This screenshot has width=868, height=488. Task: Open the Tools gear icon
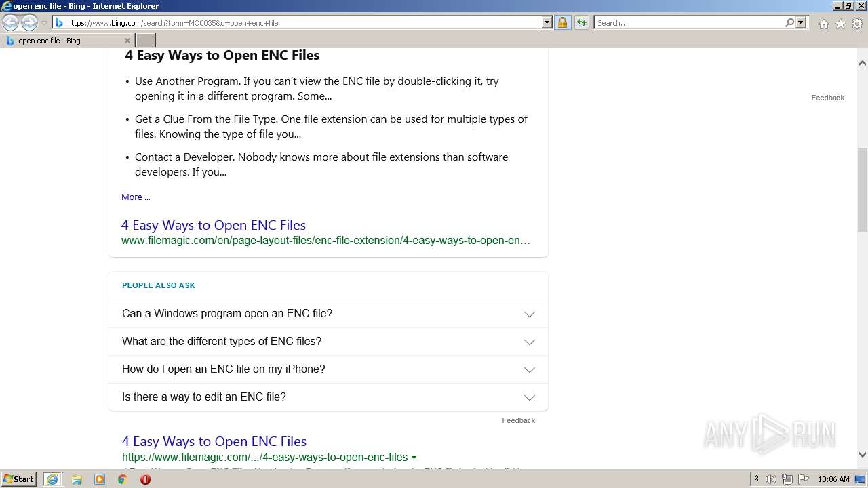pyautogui.click(x=857, y=24)
